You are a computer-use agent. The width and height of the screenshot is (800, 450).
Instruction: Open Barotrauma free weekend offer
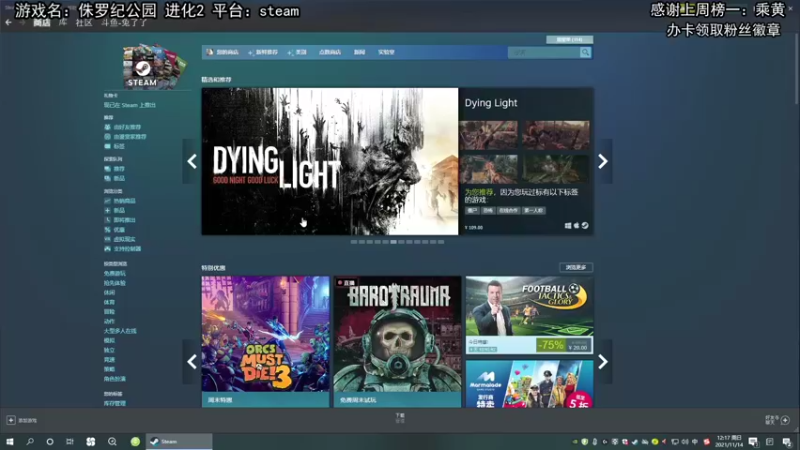(397, 341)
